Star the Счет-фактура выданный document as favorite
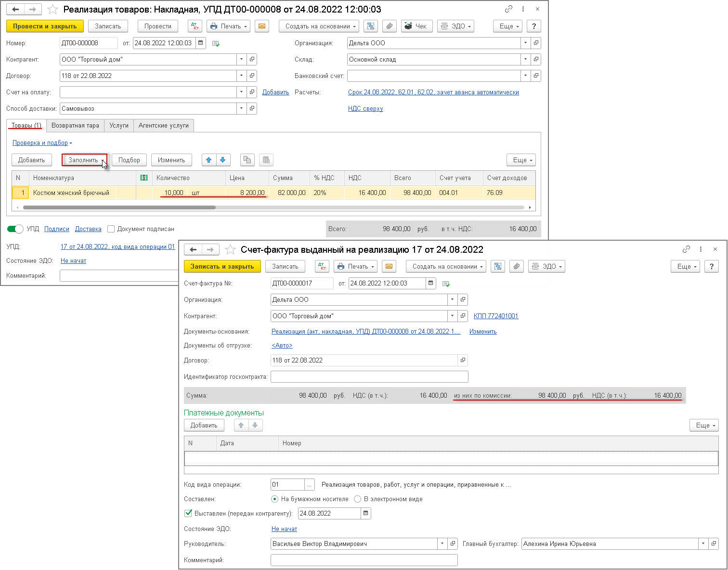Screen dimensions: 728x570 pyautogui.click(x=231, y=249)
